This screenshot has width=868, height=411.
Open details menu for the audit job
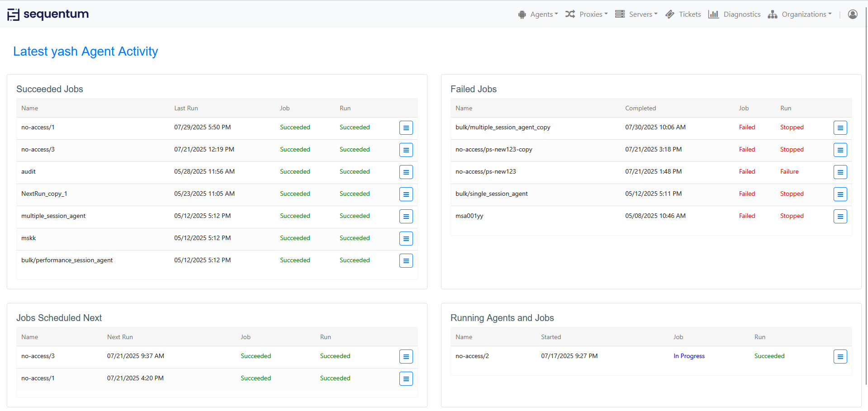[x=406, y=172]
